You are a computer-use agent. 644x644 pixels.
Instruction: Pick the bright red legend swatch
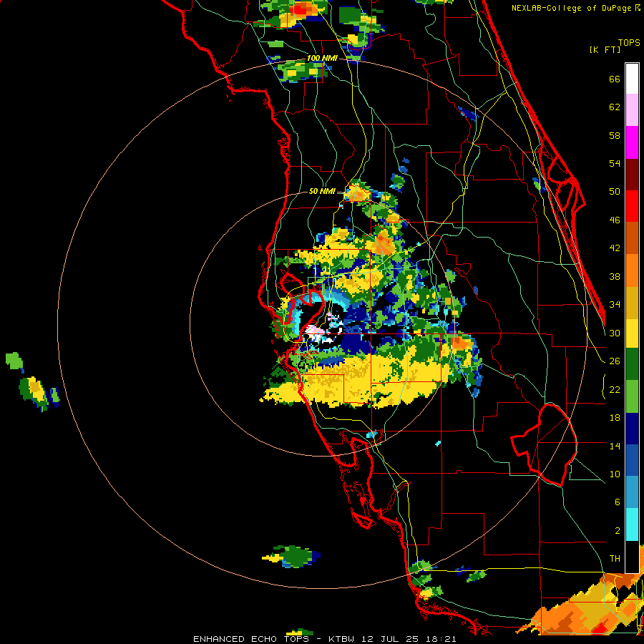click(632, 206)
